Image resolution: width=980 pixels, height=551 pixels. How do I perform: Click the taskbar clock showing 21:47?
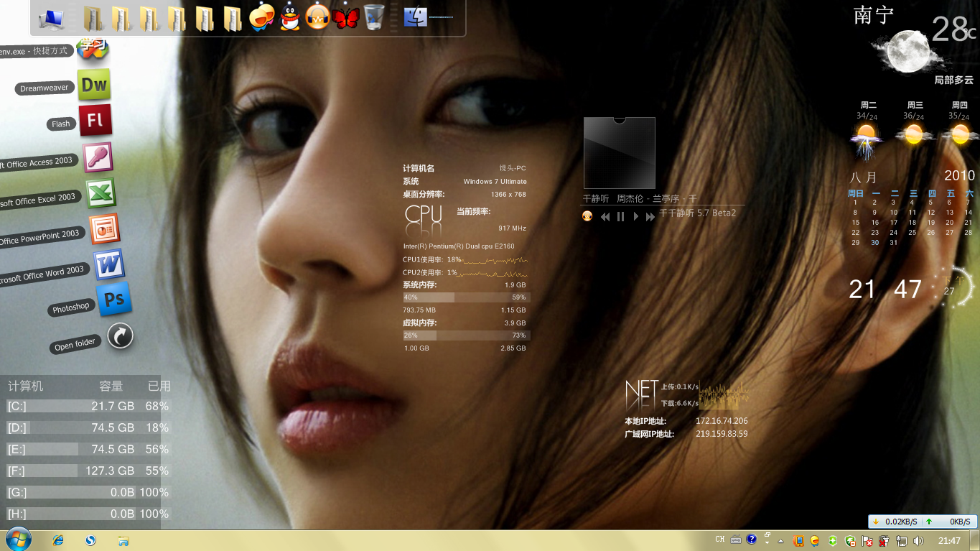coord(949,540)
